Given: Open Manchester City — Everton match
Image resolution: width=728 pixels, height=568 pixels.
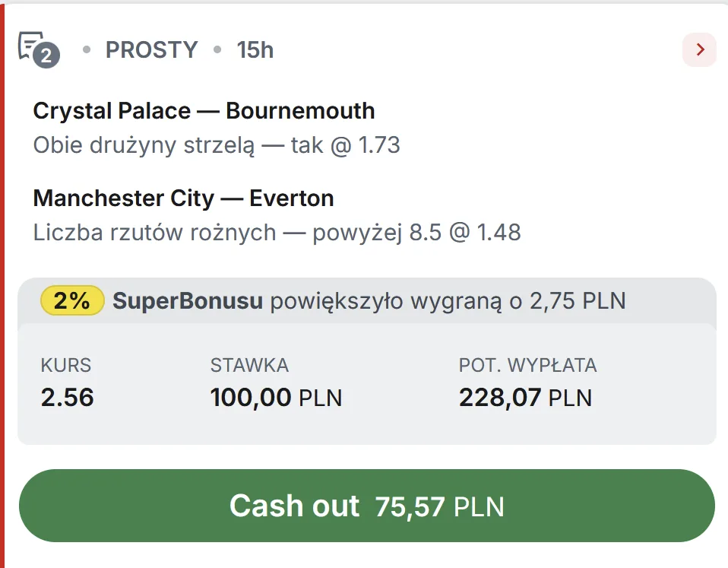Looking at the screenshot, I should click(x=183, y=198).
